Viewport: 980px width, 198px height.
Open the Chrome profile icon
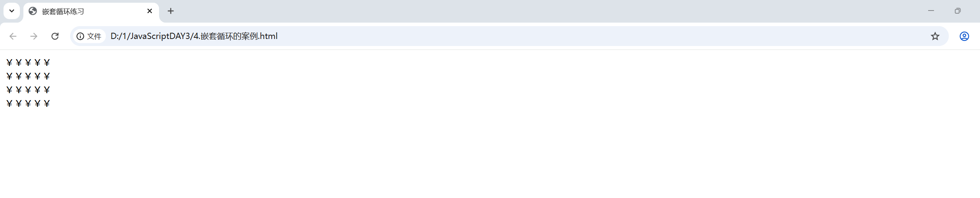click(964, 36)
